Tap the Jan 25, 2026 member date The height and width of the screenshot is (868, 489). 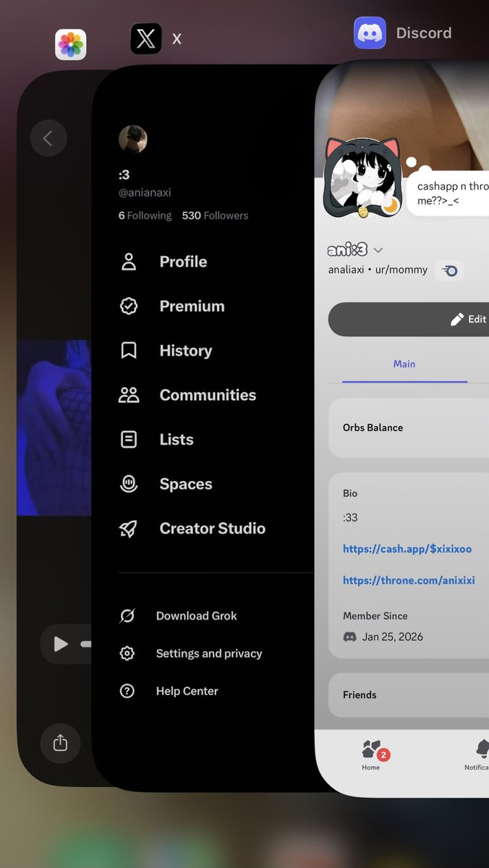point(393,637)
